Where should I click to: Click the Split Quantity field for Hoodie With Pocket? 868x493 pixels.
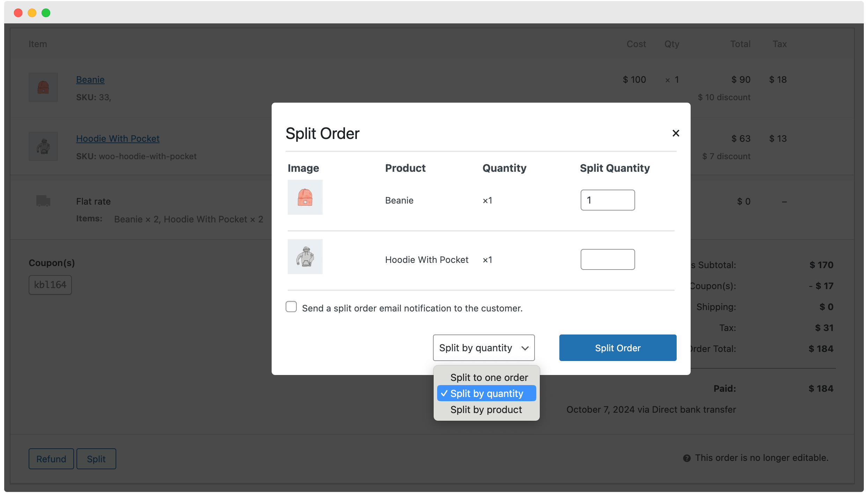click(x=607, y=259)
